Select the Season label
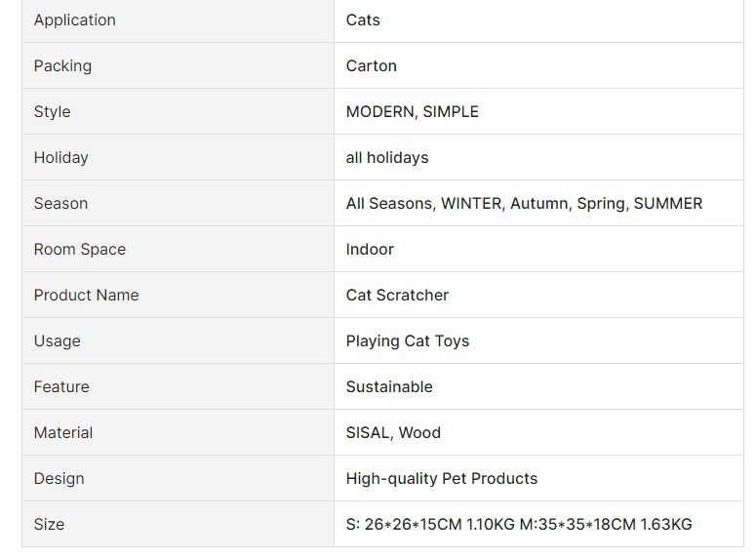The height and width of the screenshot is (559, 756). click(60, 204)
